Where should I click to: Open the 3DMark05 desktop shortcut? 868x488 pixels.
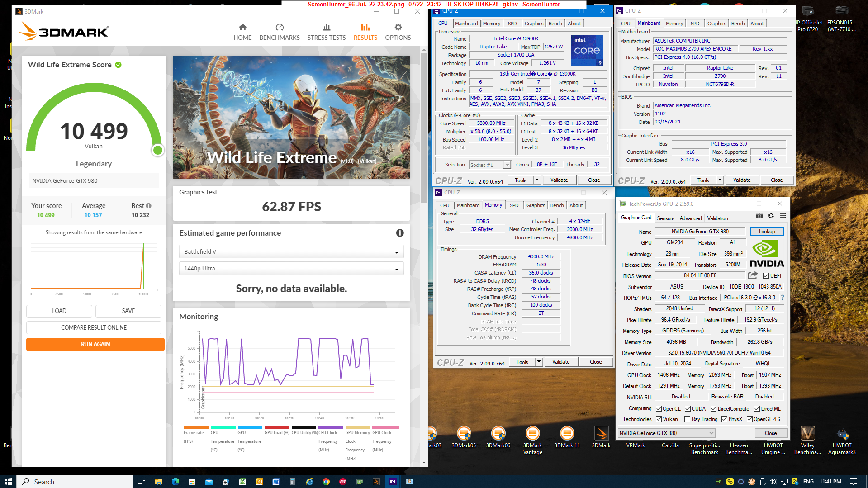tap(464, 438)
